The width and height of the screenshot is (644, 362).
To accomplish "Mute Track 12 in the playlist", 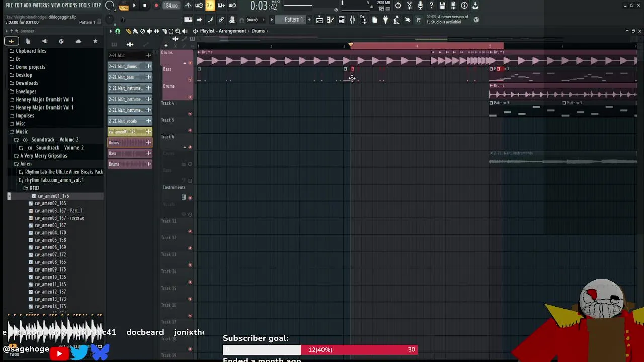I will coord(190,248).
